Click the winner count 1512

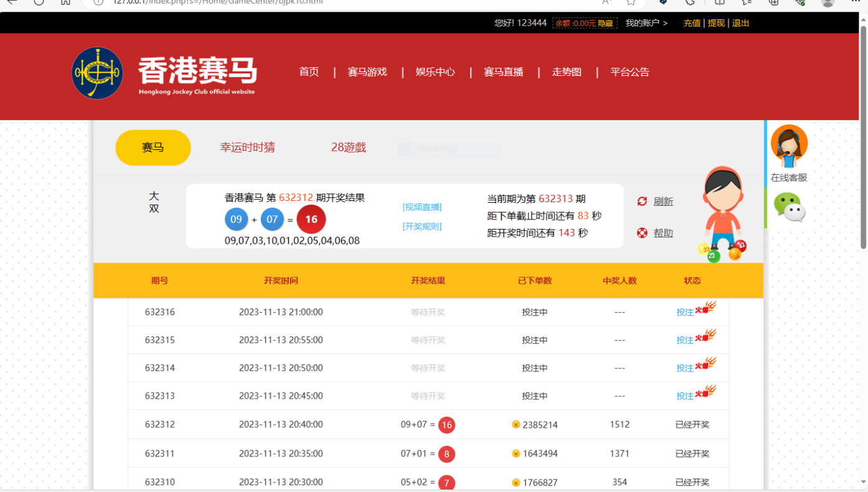pyautogui.click(x=620, y=425)
